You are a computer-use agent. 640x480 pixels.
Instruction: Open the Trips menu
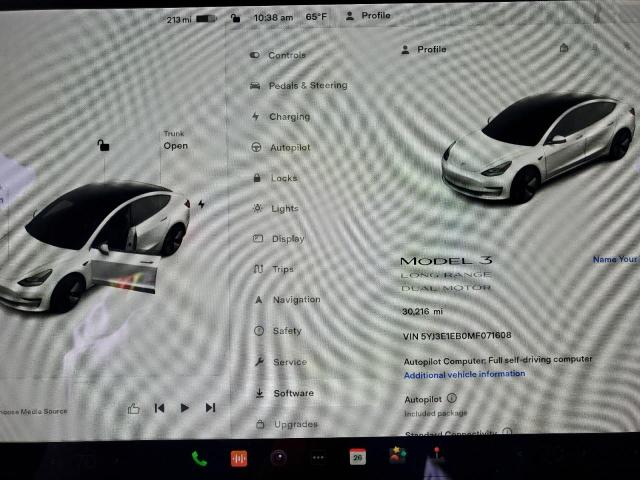click(274, 269)
